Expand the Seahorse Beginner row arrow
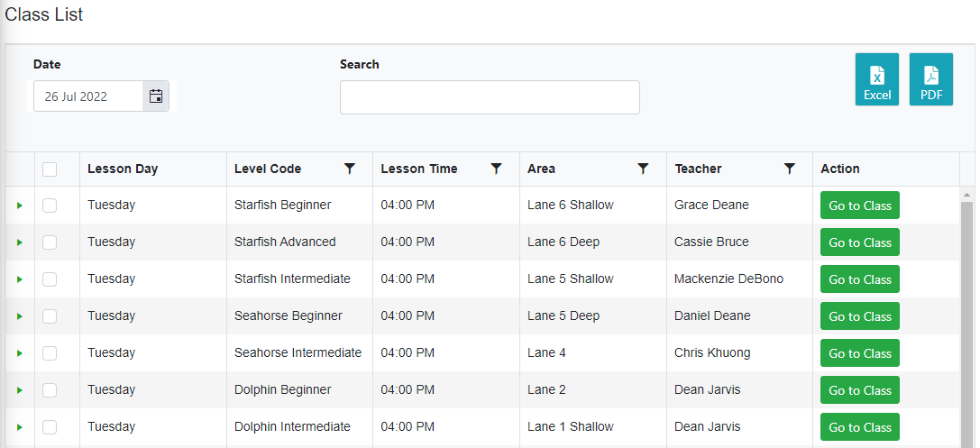The image size is (980, 448). 19,316
